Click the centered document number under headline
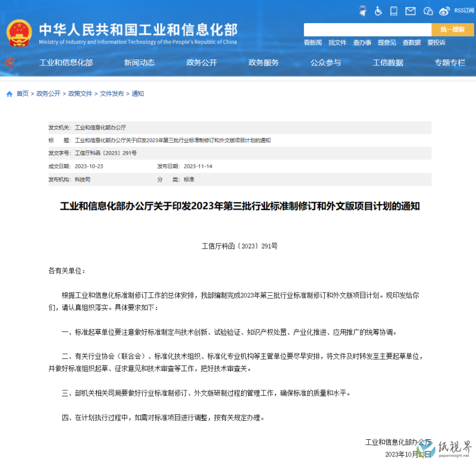This screenshot has width=476, height=460. 240,246
